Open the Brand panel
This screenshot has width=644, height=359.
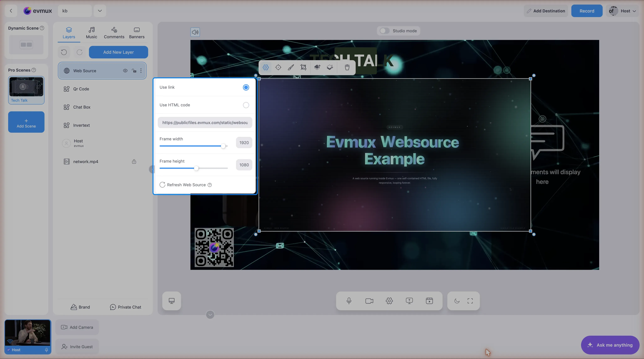(80, 307)
